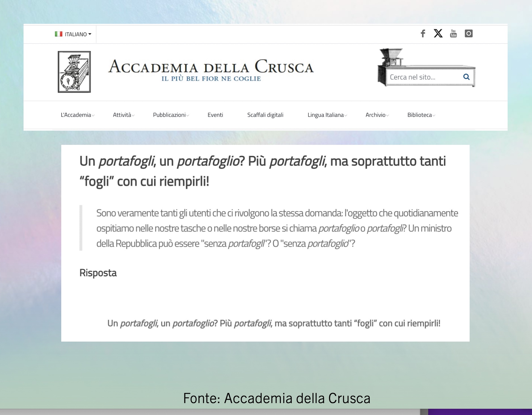
Task: Expand the Biblioteca menu
Action: pyautogui.click(x=421, y=115)
